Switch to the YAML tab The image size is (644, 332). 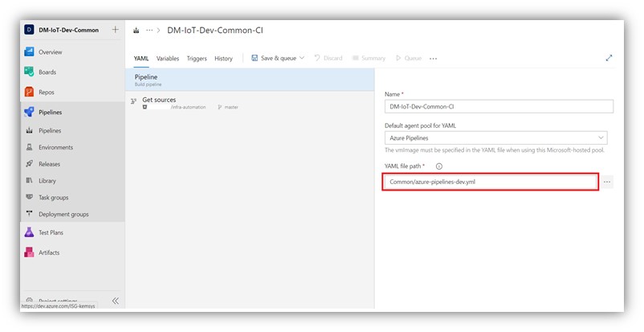141,59
